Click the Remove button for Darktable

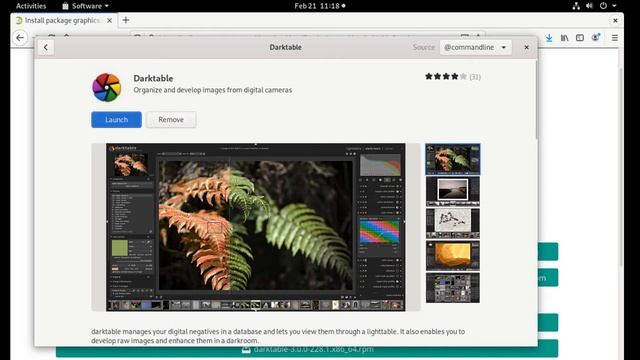tap(171, 120)
